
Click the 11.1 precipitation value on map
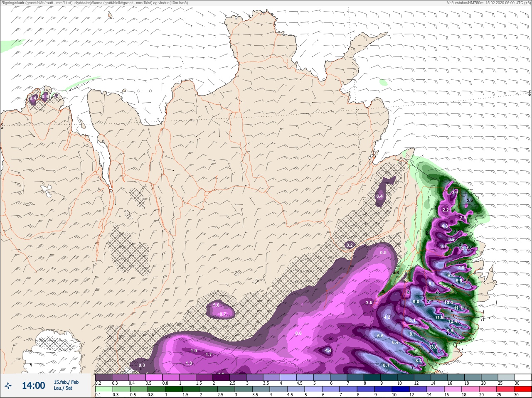coord(458,308)
